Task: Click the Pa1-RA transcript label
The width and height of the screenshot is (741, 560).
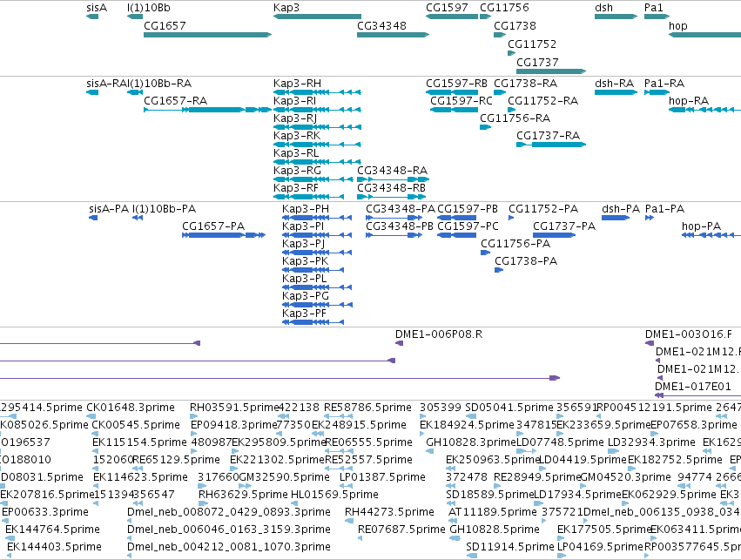Action: pyautogui.click(x=664, y=84)
